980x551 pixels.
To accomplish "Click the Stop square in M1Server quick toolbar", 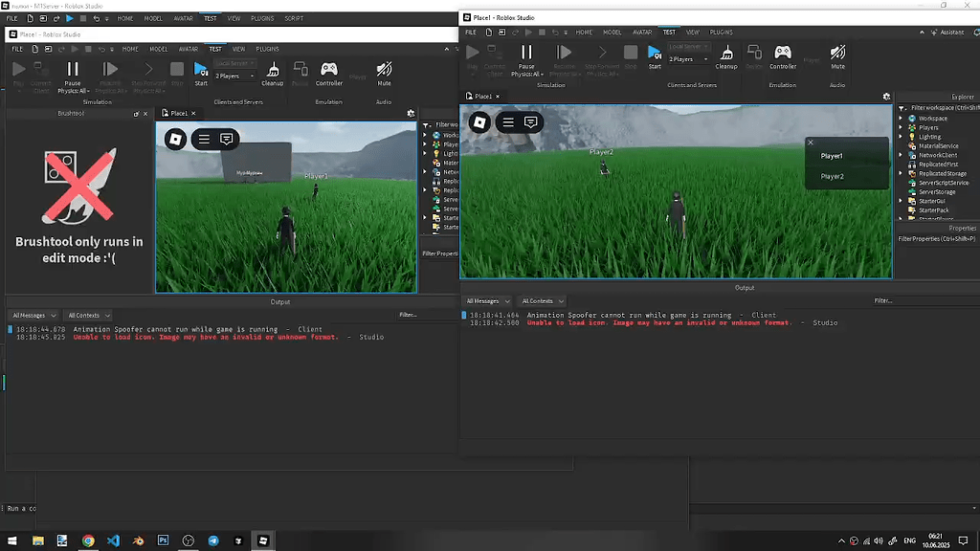I will point(82,19).
